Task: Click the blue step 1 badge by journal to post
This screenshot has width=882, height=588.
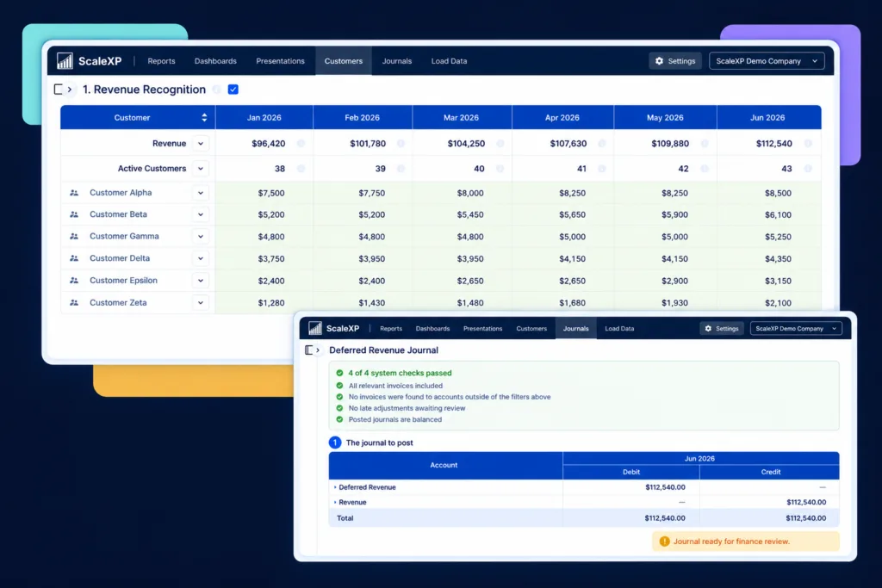Action: coord(335,443)
